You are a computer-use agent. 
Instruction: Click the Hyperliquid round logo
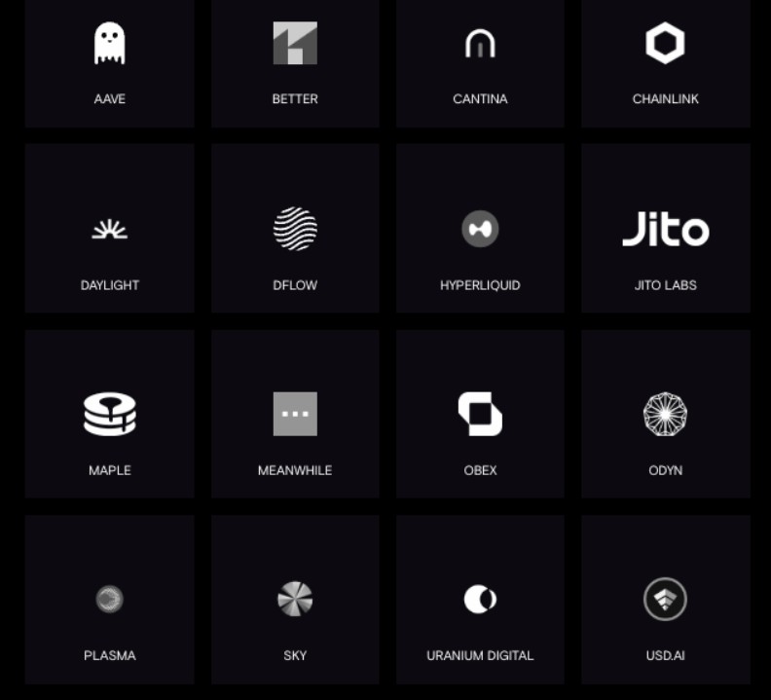480,229
